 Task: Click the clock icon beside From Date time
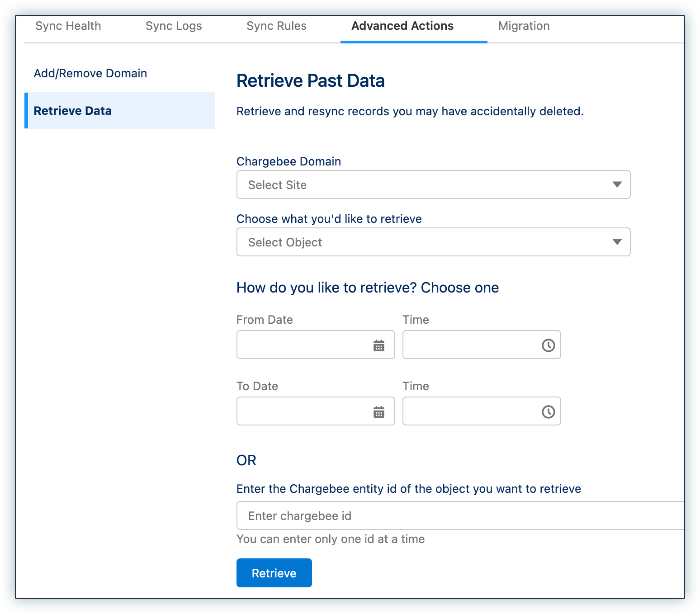coord(548,345)
